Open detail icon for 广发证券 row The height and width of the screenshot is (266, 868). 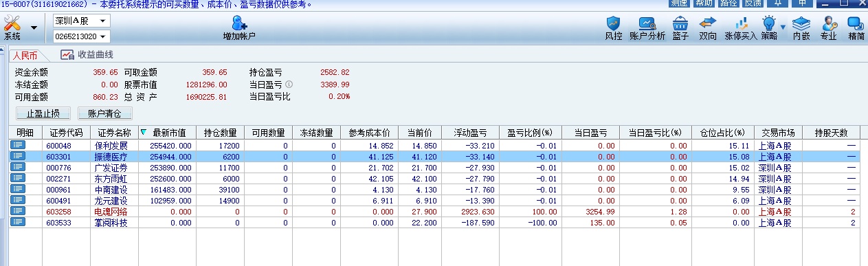17,167
